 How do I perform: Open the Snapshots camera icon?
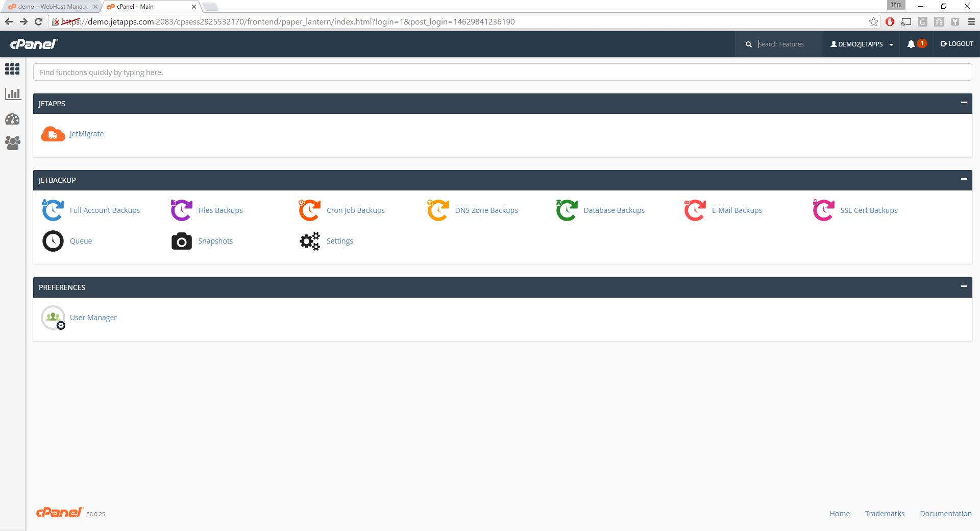coord(182,241)
